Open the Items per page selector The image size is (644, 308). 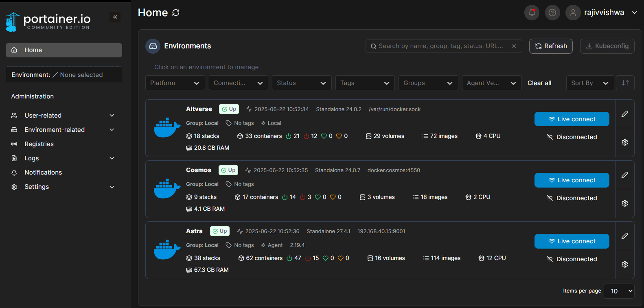pos(619,291)
